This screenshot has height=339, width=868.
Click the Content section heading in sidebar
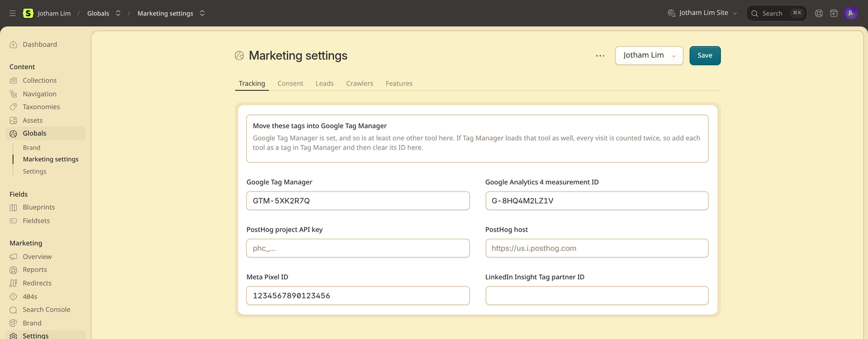point(22,67)
